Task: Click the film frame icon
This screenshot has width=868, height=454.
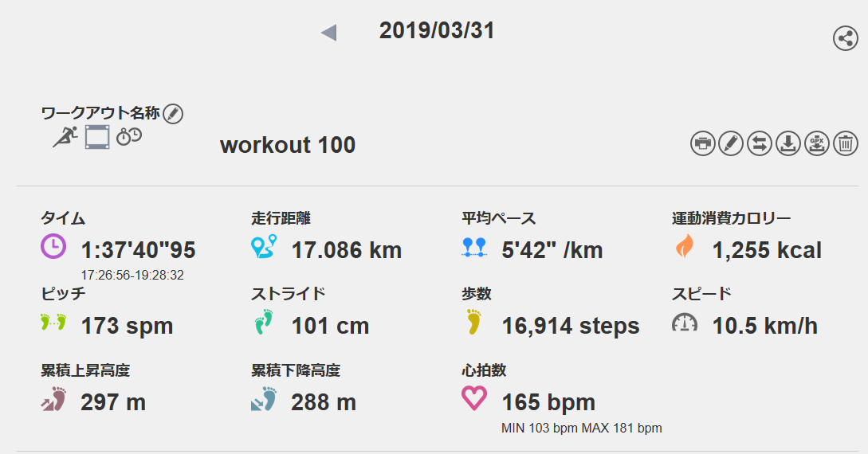Action: (97, 136)
